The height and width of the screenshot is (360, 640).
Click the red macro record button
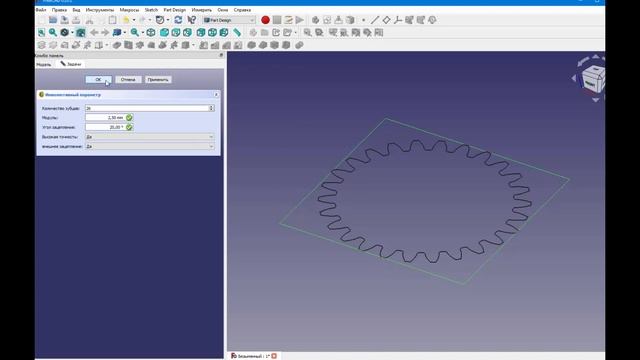[265, 20]
